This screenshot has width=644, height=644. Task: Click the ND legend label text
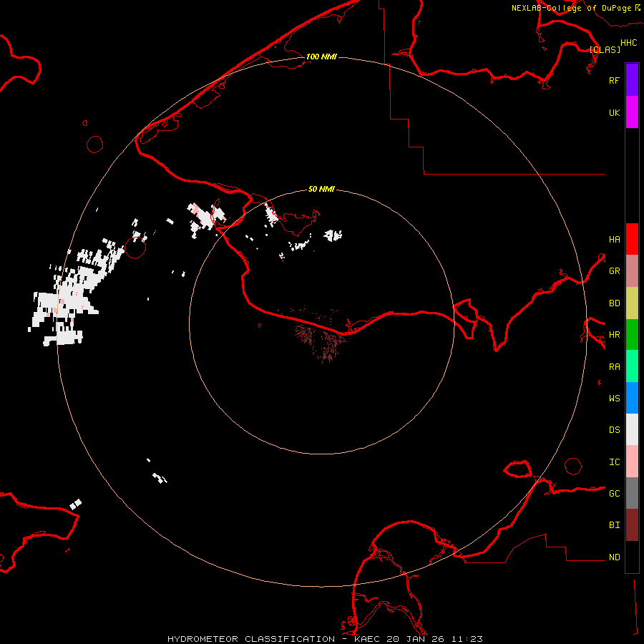click(x=615, y=557)
